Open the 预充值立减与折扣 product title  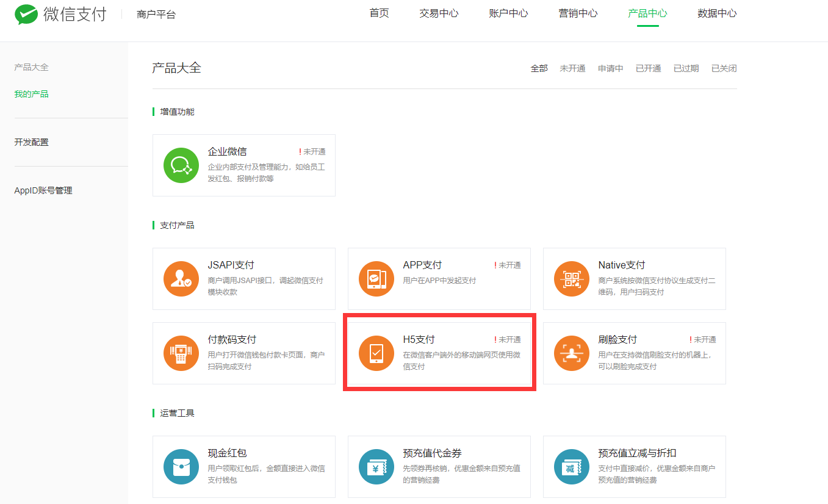pos(638,453)
